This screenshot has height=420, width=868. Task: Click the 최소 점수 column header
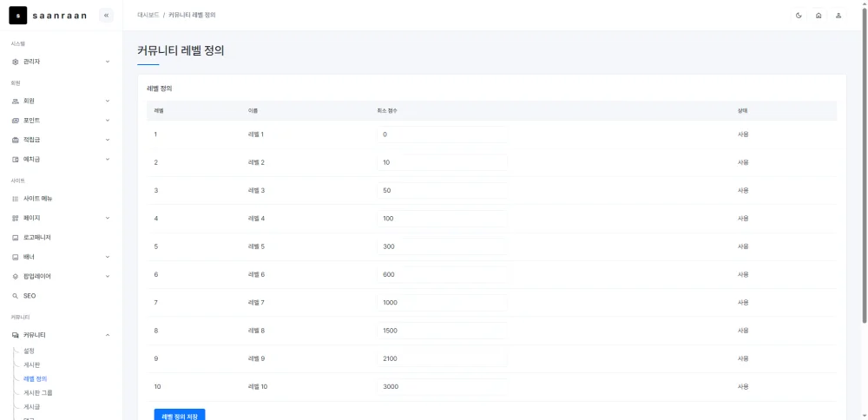click(x=387, y=111)
